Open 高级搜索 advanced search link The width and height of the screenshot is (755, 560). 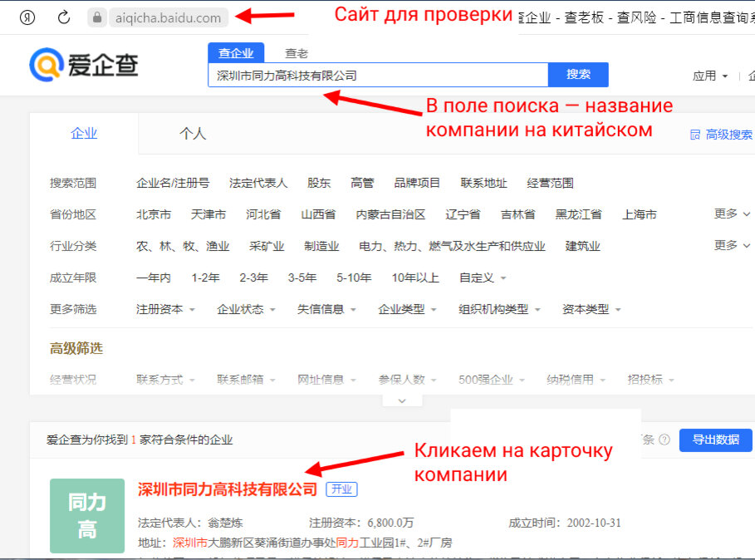coord(728,135)
